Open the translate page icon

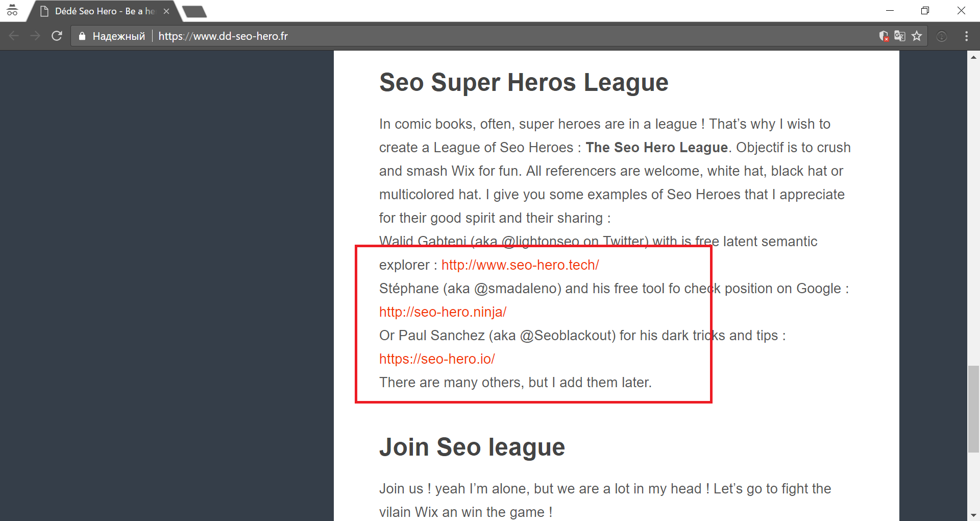pyautogui.click(x=900, y=36)
